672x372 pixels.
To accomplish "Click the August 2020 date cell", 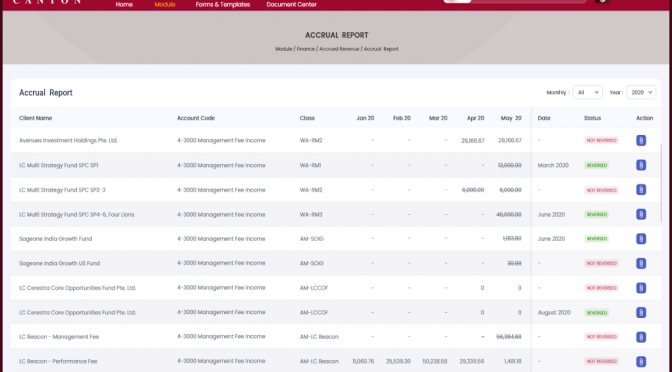I will [554, 312].
